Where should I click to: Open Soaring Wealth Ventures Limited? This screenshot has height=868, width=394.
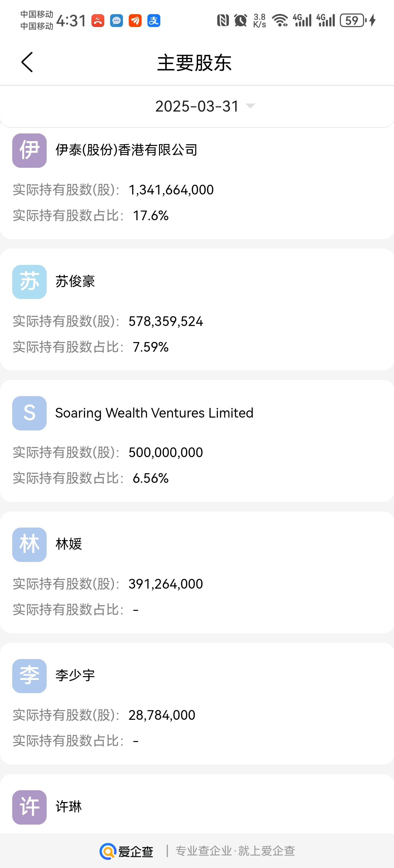[154, 413]
